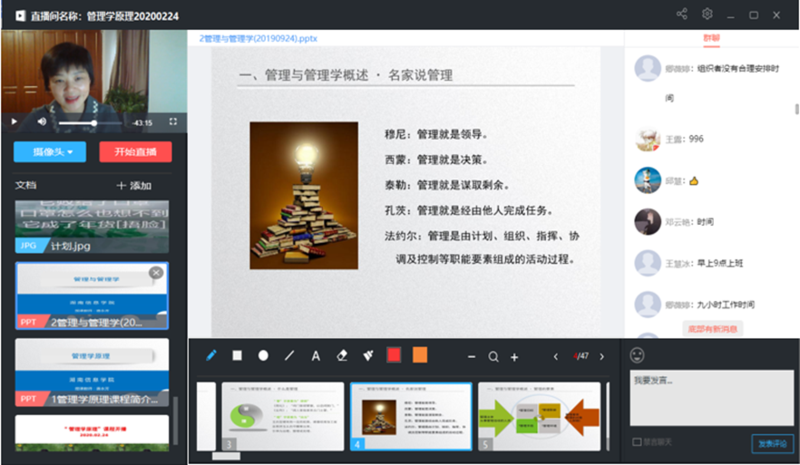The image size is (800, 465).
Task: Click the 开始直播 start broadcast button
Action: coord(135,152)
